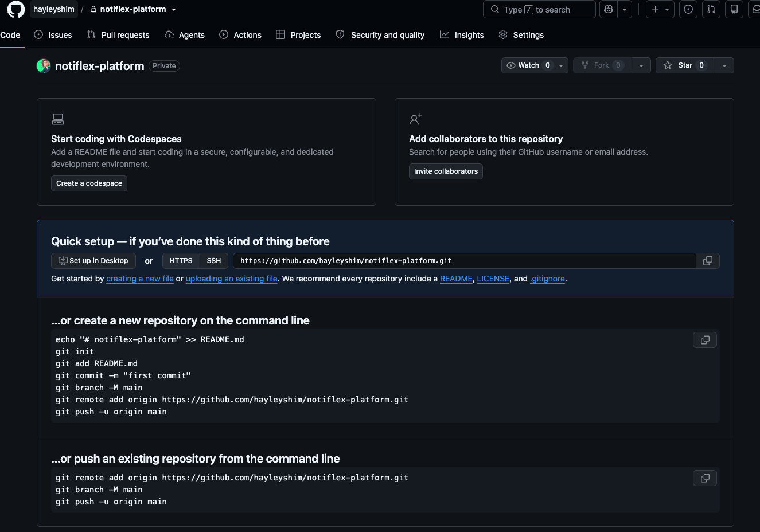Click the Invite collaborators button
The image size is (760, 532).
pyautogui.click(x=446, y=171)
